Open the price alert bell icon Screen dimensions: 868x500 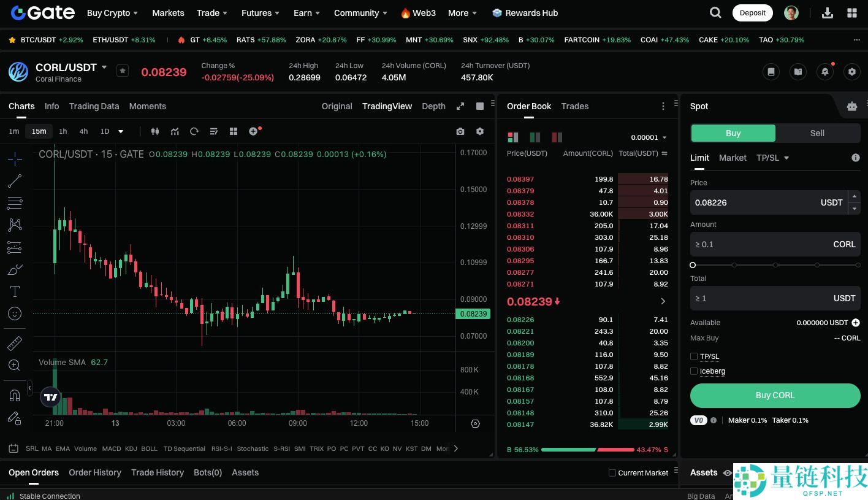point(825,72)
